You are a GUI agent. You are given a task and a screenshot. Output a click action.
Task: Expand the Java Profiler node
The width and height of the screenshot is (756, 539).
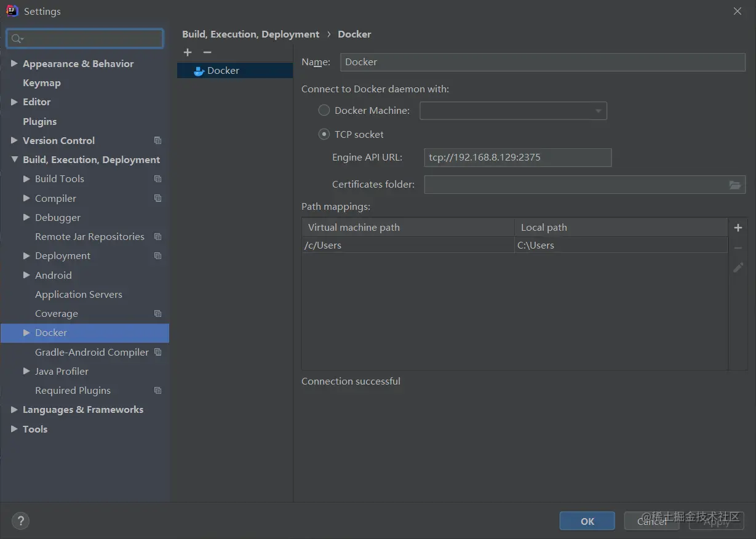tap(26, 371)
